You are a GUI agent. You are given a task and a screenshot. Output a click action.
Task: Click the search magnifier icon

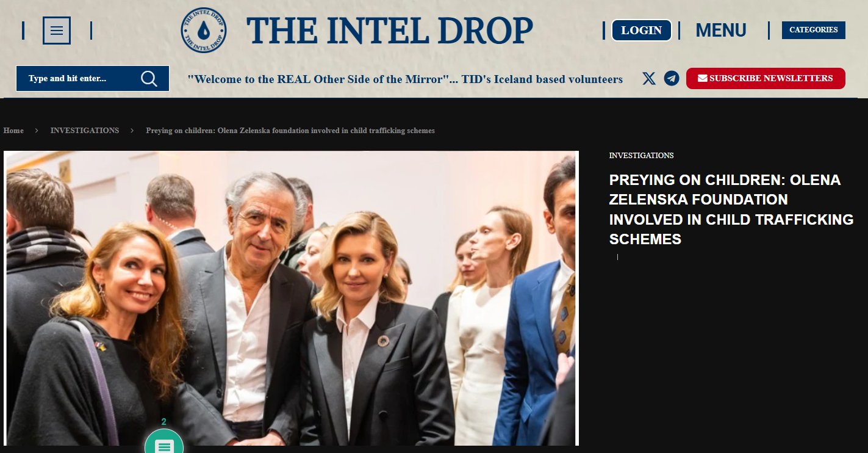tap(149, 79)
